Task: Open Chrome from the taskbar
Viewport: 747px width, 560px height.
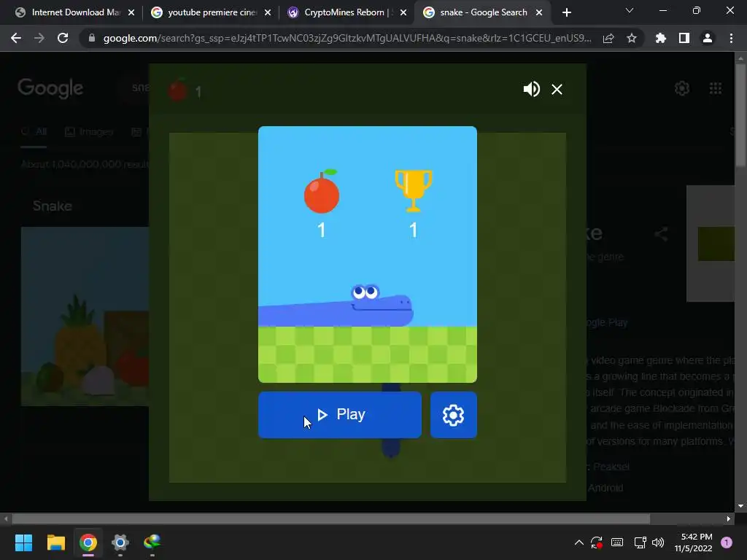Action: [88, 542]
